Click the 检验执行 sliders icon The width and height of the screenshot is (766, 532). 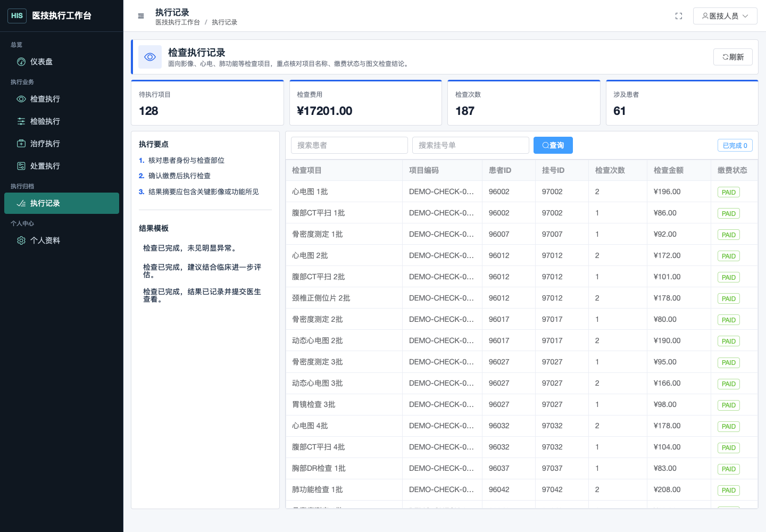pyautogui.click(x=21, y=121)
